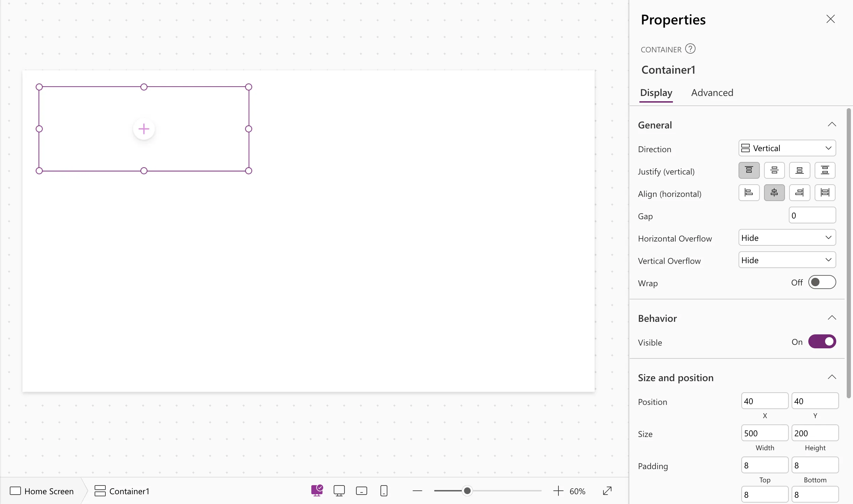Open the Vertical Overflow dropdown
This screenshot has height=504, width=853.
pyautogui.click(x=787, y=260)
